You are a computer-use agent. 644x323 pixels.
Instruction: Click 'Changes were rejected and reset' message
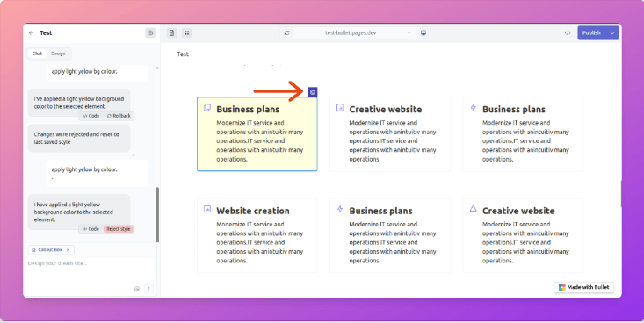(79, 139)
